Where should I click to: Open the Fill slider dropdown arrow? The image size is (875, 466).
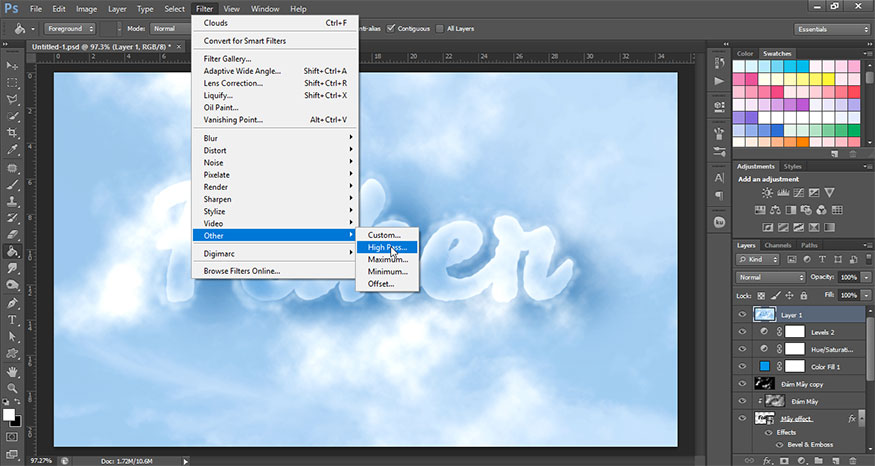point(866,295)
